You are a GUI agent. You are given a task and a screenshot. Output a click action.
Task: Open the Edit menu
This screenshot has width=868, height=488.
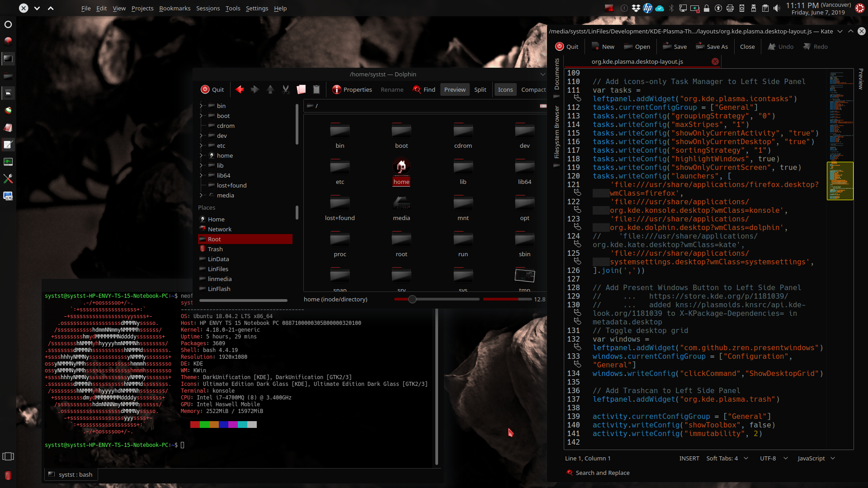[101, 8]
